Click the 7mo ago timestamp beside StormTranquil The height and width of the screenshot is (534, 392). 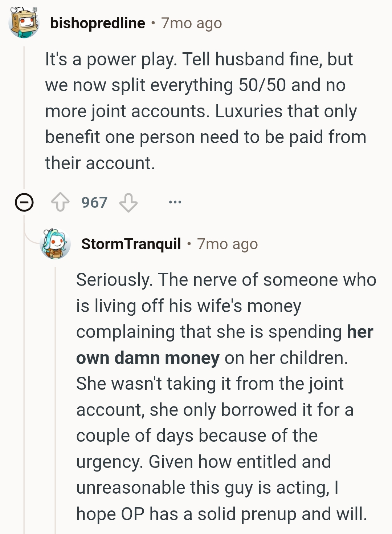coord(227,244)
